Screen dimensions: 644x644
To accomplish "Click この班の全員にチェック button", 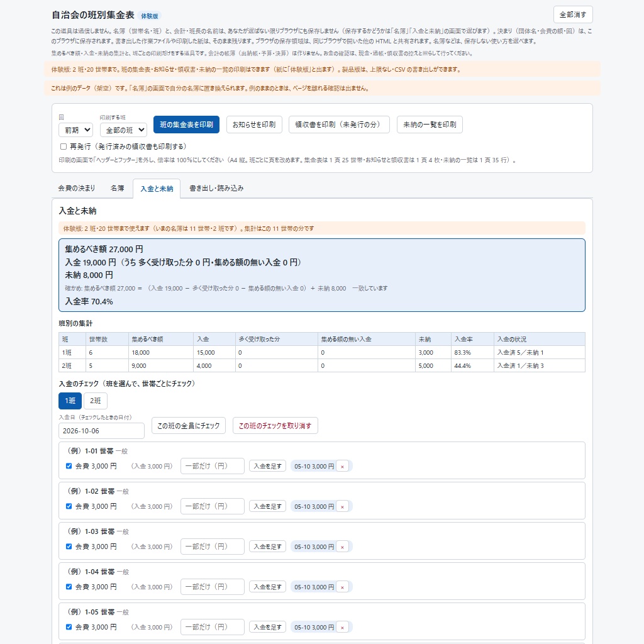I will coord(189,426).
